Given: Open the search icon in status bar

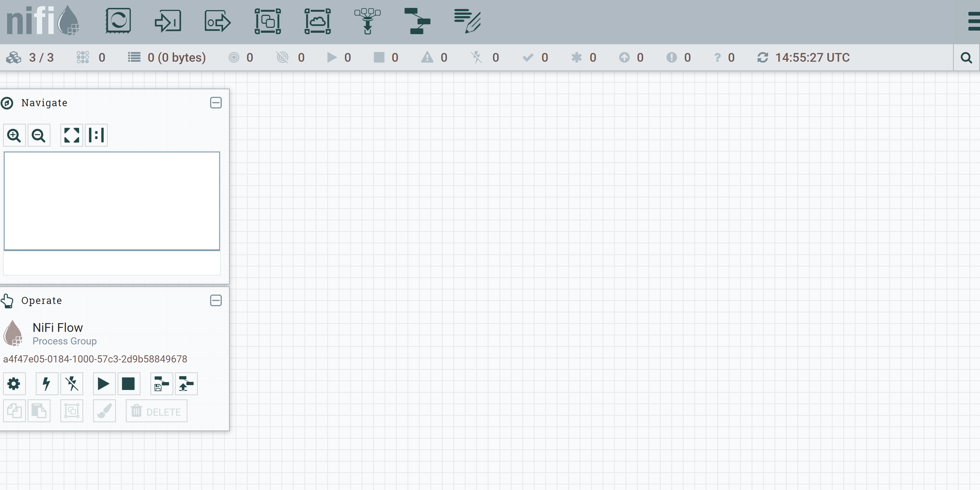Looking at the screenshot, I should (x=966, y=58).
